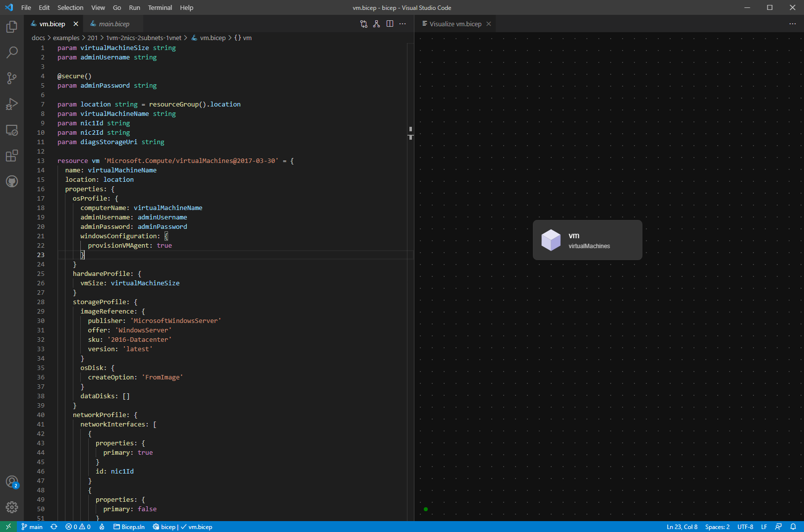Viewport: 804px width, 532px height.
Task: Open the Terminal menu
Action: click(x=160, y=7)
